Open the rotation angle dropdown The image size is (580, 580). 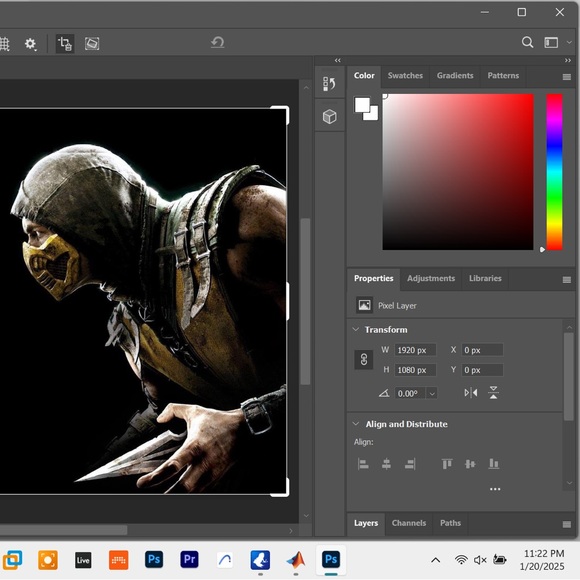click(432, 394)
